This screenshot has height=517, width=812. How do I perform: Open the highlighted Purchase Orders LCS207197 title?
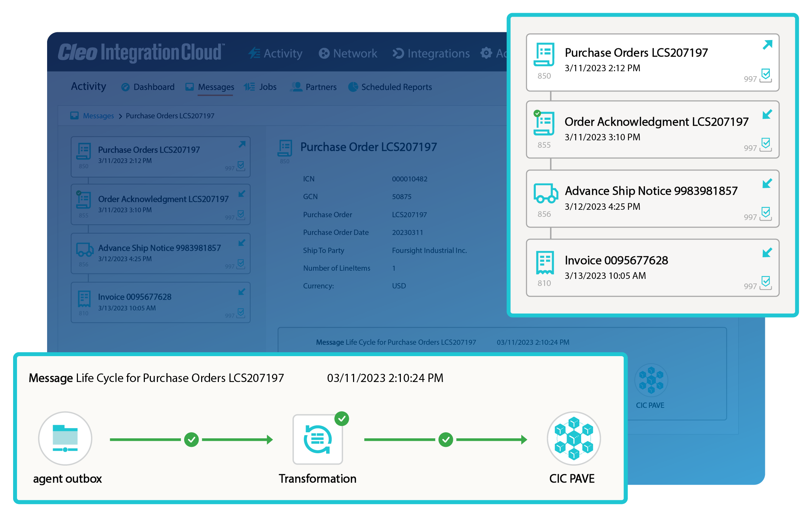[x=636, y=53]
